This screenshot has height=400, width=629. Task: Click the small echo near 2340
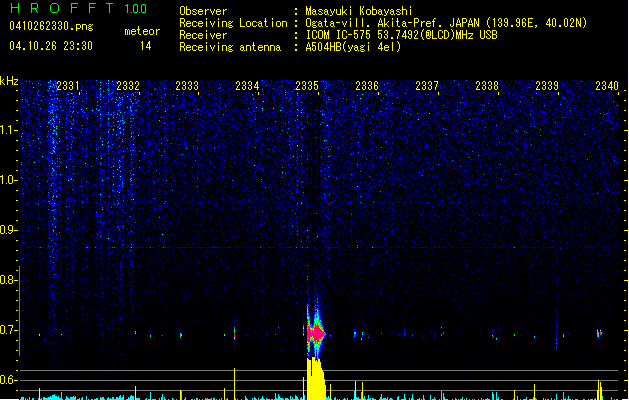599,333
